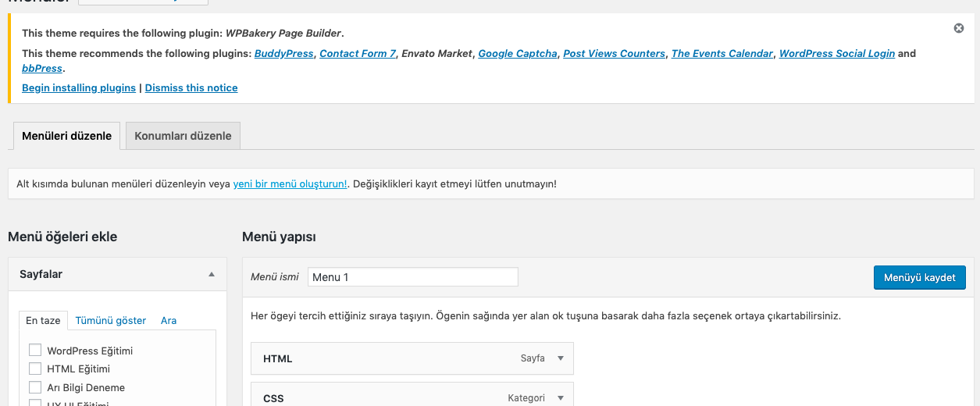Check the WordPress Eğitimi checkbox

pos(34,351)
